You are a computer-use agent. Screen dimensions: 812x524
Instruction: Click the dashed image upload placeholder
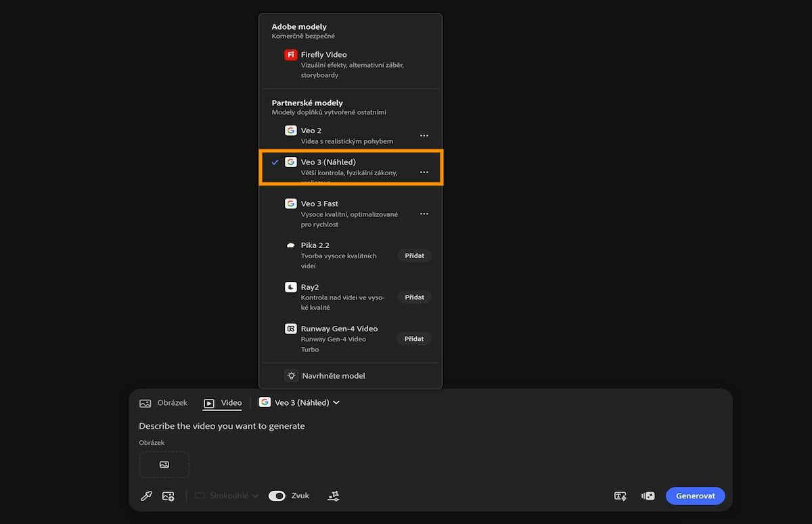(164, 465)
